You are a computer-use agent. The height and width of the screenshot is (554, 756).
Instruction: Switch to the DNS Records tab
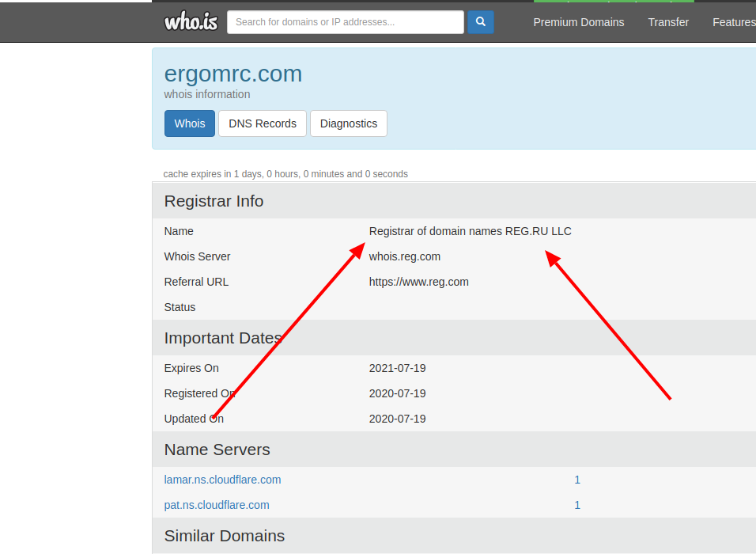coord(263,123)
